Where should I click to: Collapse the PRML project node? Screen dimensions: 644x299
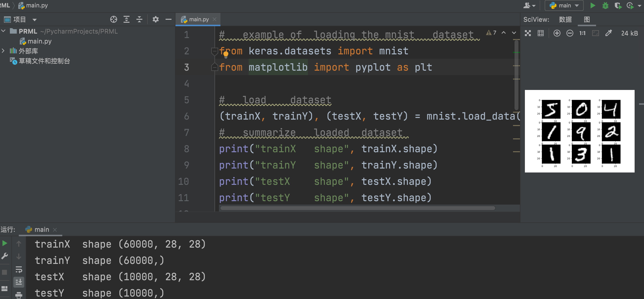point(3,31)
